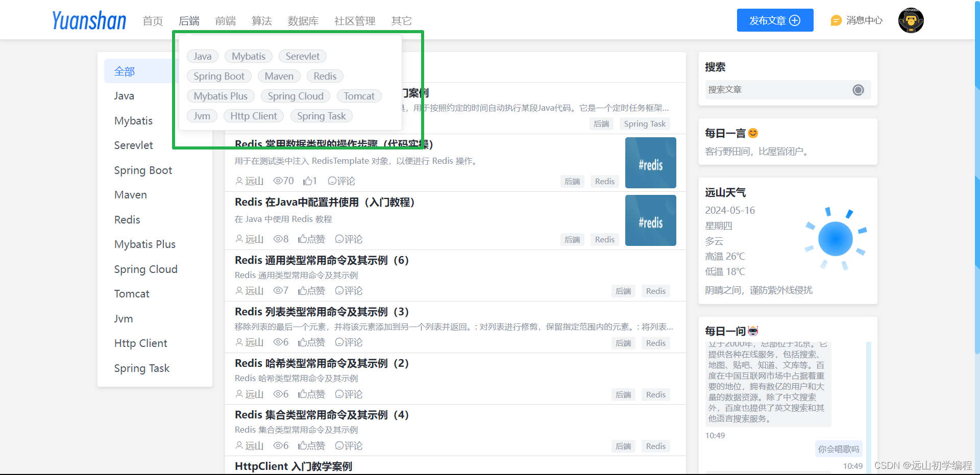Select Java in left category sidebar
Viewport: 980px width, 475px height.
[x=124, y=96]
